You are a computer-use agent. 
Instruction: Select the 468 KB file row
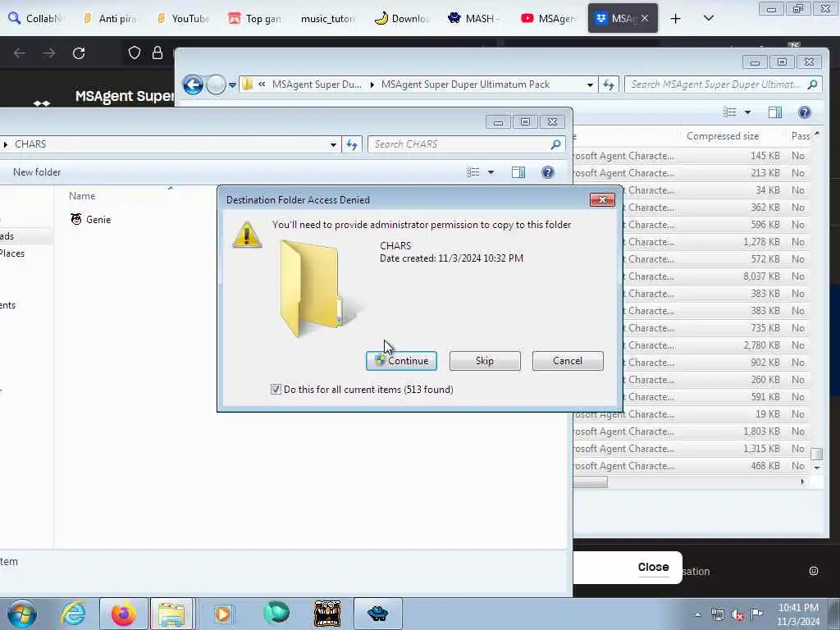[x=691, y=466]
